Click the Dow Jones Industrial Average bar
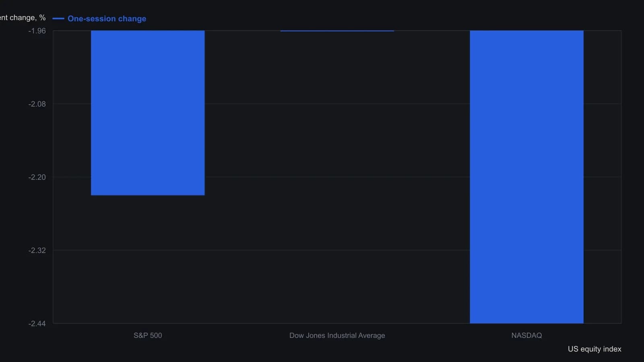The image size is (644, 362). [337, 31]
